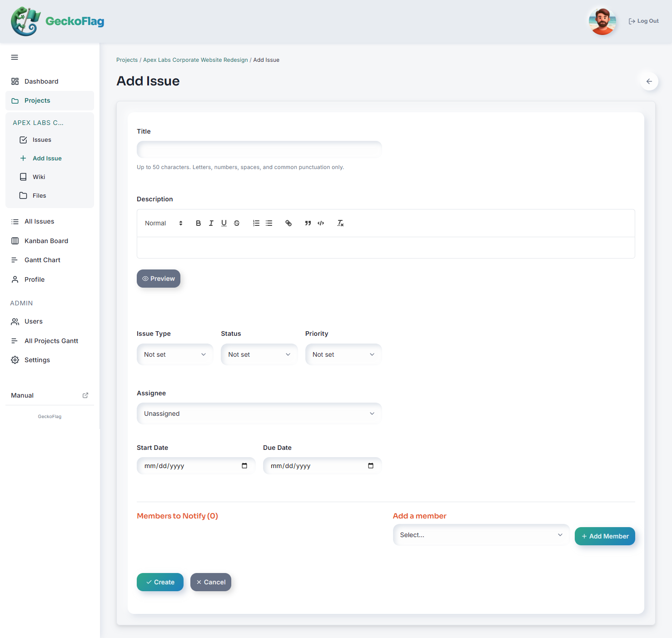
Task: Focus the Title input field
Action: tap(259, 150)
